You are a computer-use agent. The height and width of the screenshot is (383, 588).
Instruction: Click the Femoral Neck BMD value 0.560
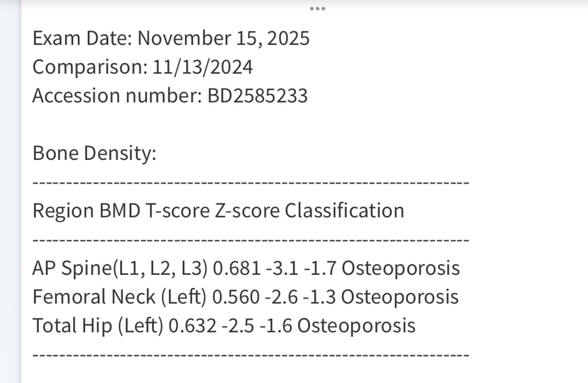pyautogui.click(x=236, y=297)
